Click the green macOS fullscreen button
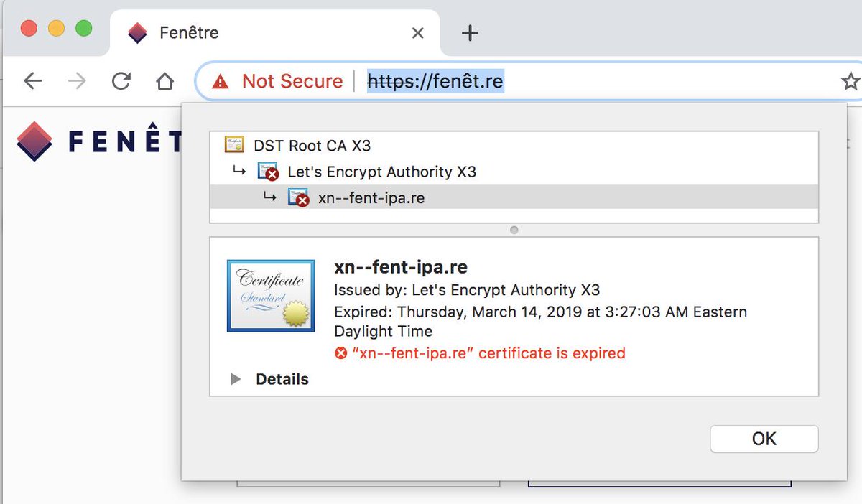 84,29
